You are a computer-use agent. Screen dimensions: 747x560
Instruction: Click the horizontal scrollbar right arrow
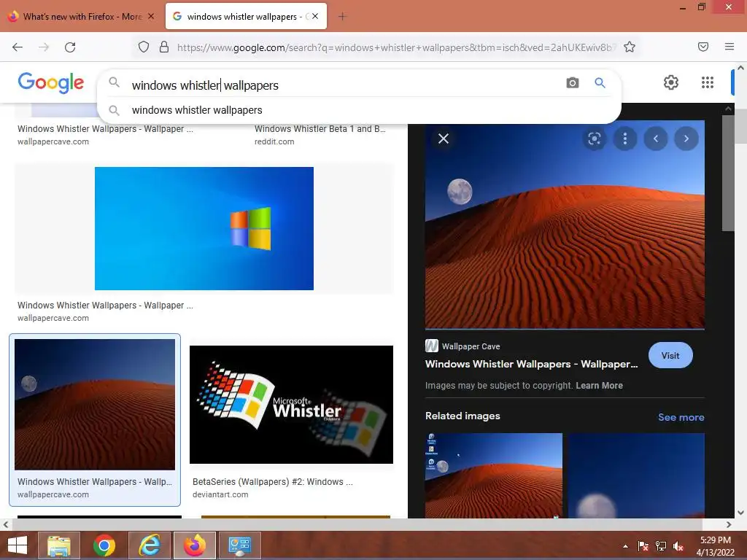pyautogui.click(x=729, y=525)
